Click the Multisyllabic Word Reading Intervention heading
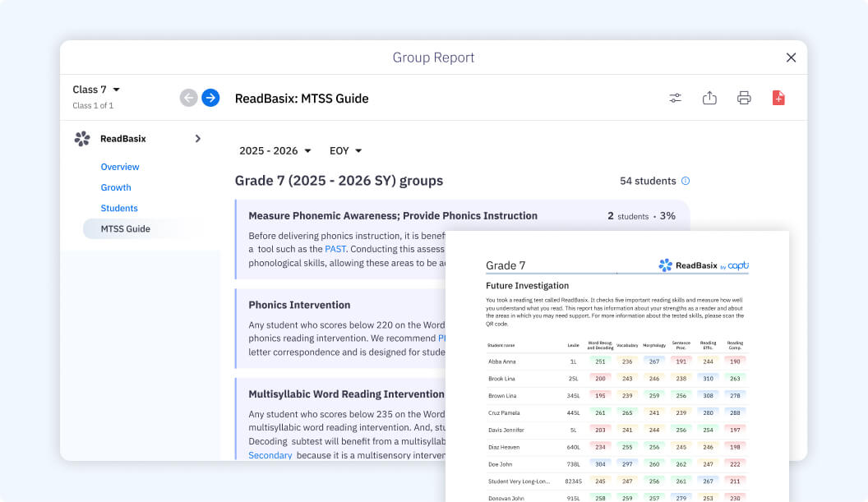 (x=347, y=394)
